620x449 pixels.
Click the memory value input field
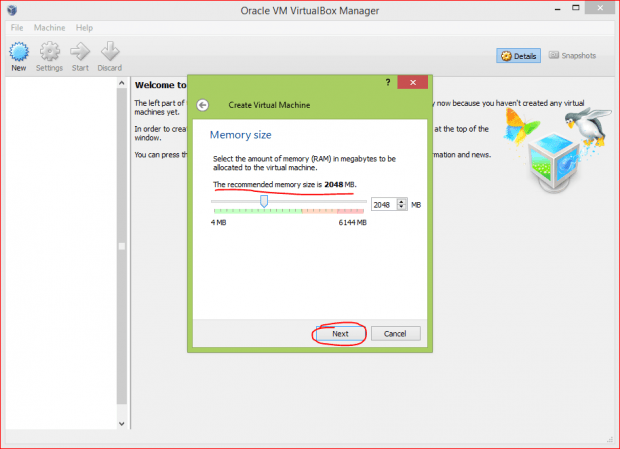pyautogui.click(x=384, y=205)
